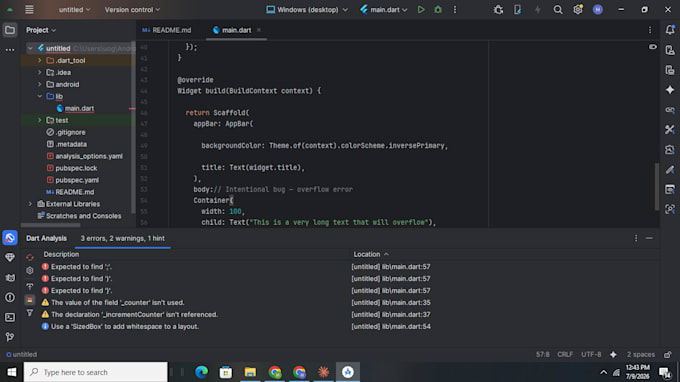Select the '_counter' isn't used warning
The image size is (680, 382).
118,303
